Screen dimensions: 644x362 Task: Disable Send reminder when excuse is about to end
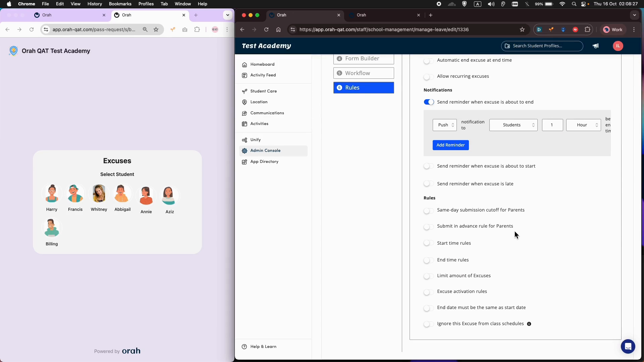point(429,102)
